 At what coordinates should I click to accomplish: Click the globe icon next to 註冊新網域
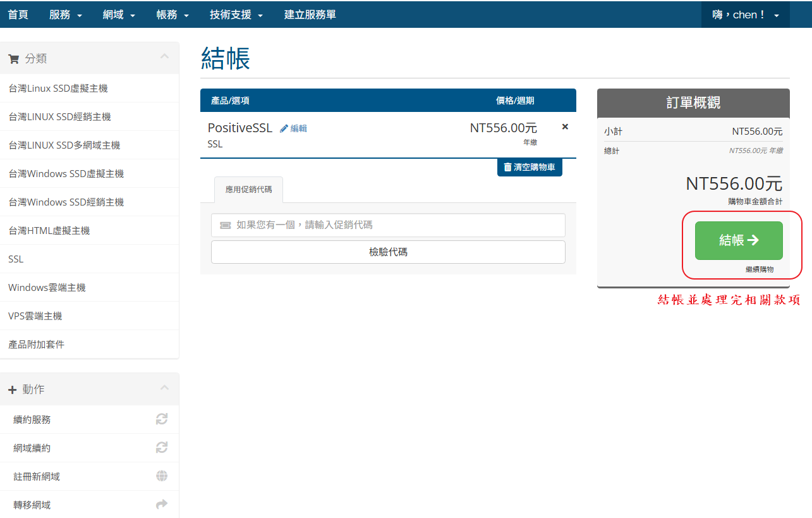coord(162,476)
